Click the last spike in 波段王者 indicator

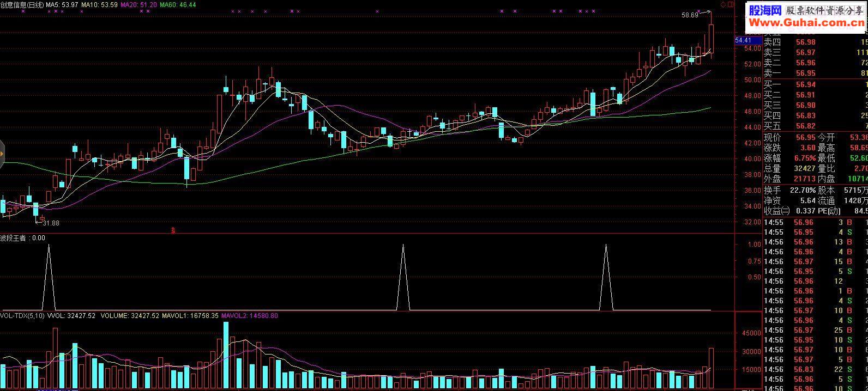[x=606, y=278]
